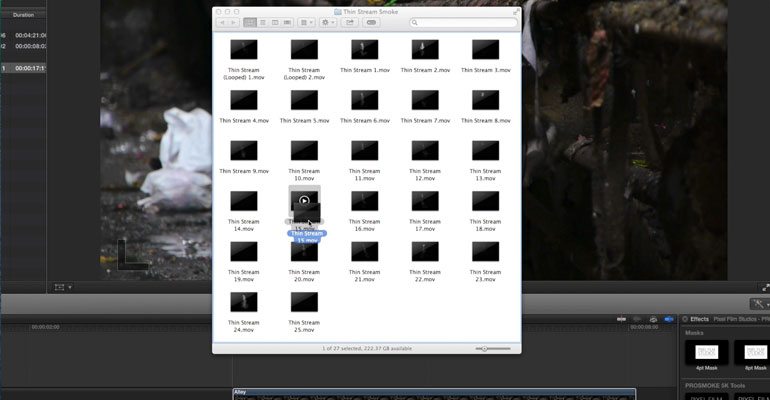Click the 00:00:17 duration row
This screenshot has width=770, height=400.
(x=24, y=68)
